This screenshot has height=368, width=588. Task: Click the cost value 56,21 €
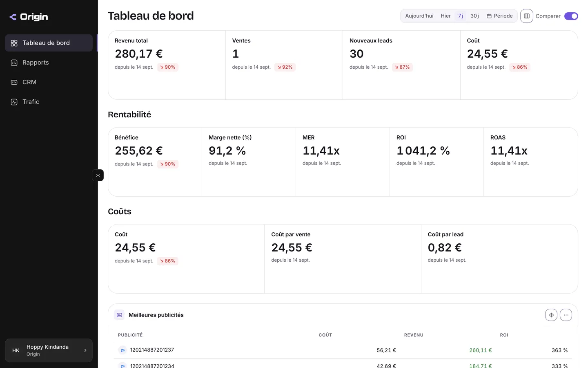(x=386, y=350)
